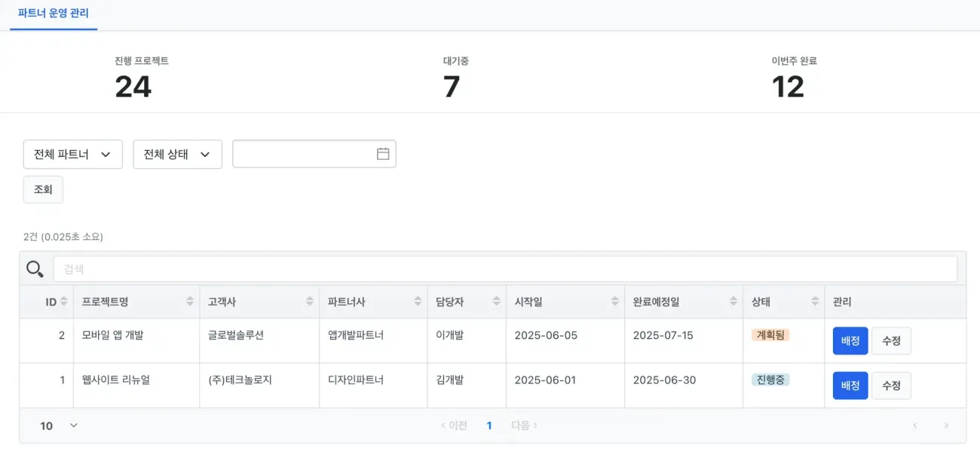980x455 pixels.
Task: Click 수정 for 웹사이트 리뉴얼 row
Action: click(891, 386)
